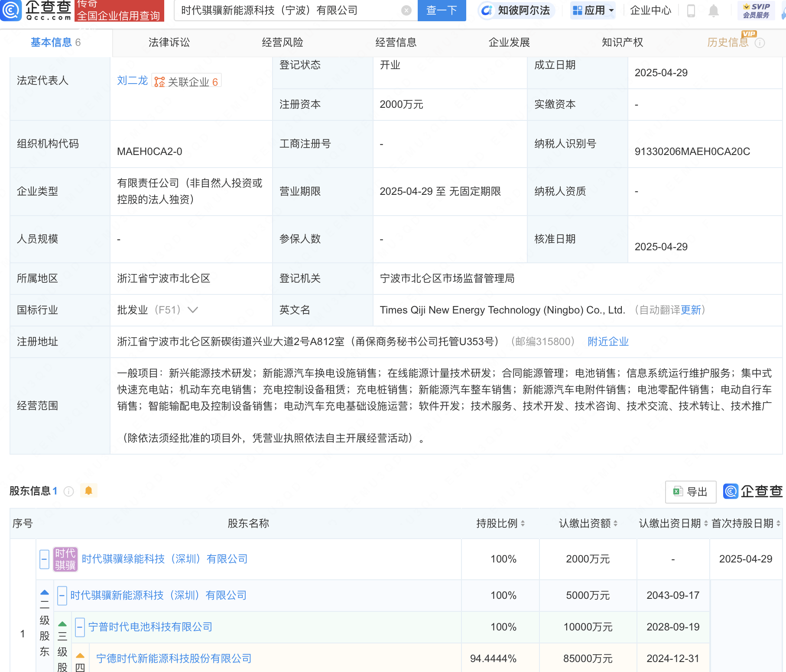
Task: Open 企业中心 link
Action: click(x=650, y=10)
